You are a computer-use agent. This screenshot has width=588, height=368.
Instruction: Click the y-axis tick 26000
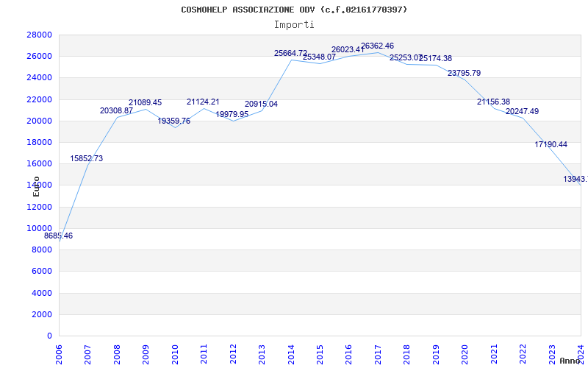(x=40, y=57)
